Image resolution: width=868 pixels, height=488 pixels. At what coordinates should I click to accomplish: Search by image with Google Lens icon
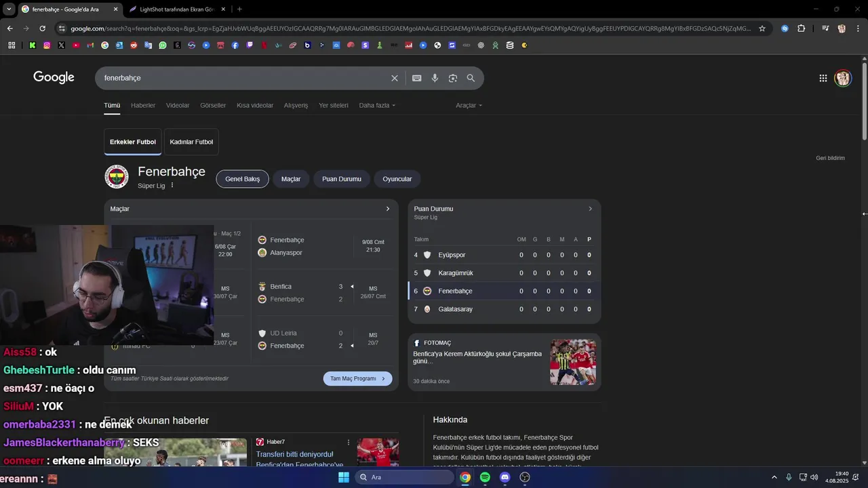pyautogui.click(x=453, y=78)
